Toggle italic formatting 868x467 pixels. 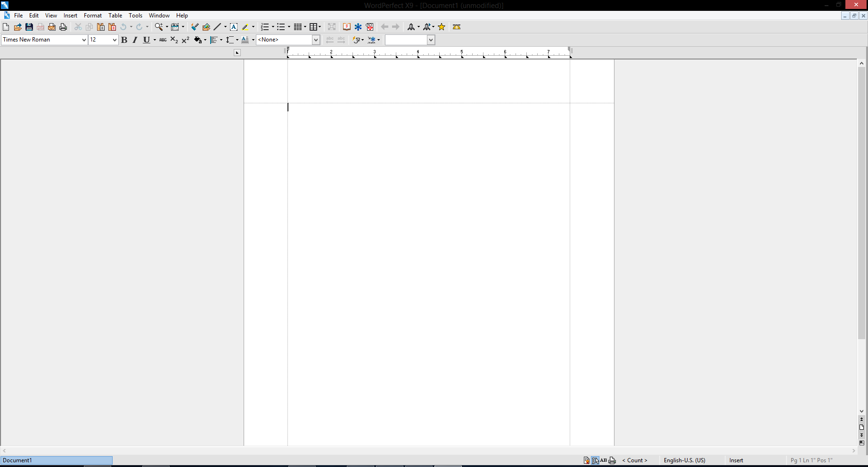[x=135, y=40]
